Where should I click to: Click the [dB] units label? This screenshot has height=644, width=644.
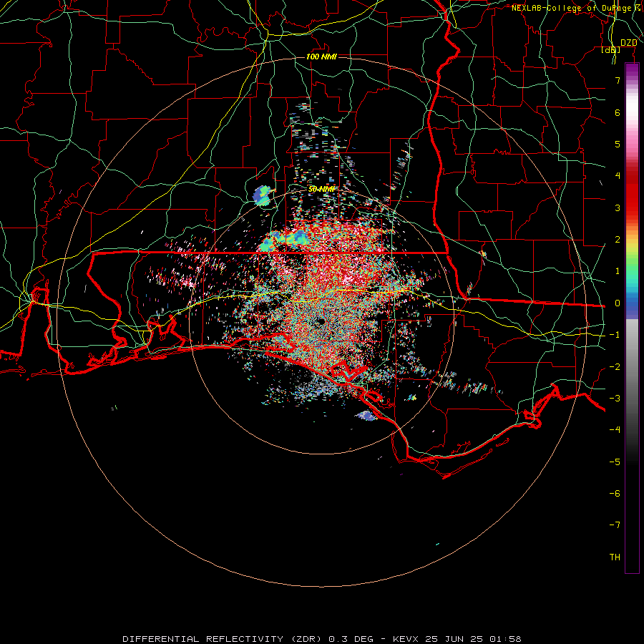tap(610, 50)
